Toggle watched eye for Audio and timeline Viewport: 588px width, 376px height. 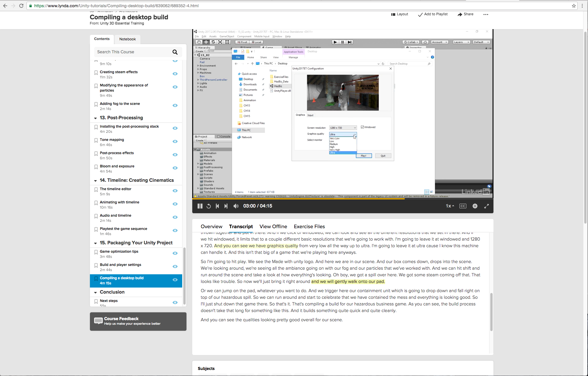(x=175, y=217)
